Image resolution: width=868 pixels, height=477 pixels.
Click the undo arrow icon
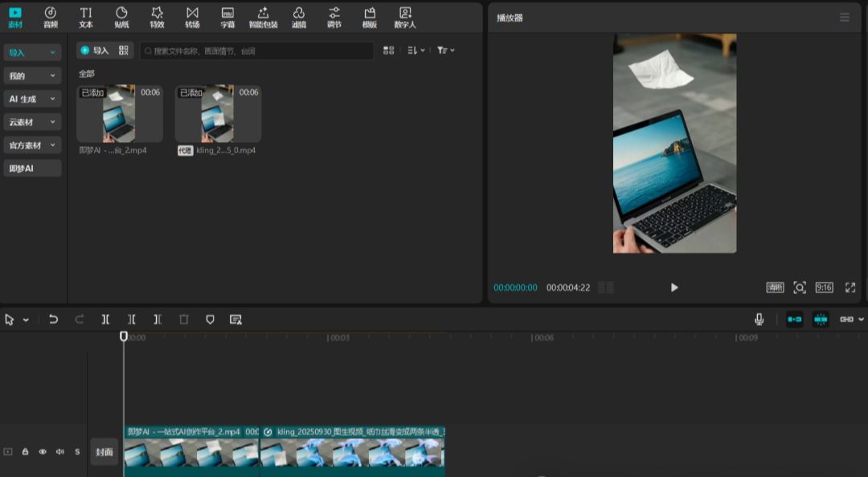(x=53, y=320)
